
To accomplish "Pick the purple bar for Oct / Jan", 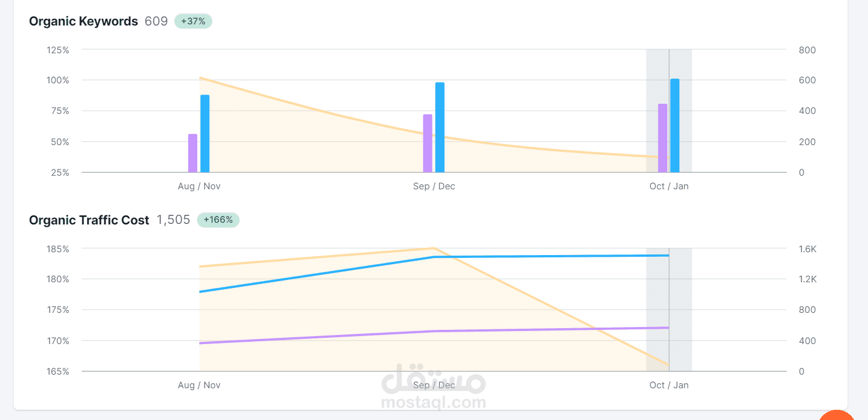I will tap(662, 138).
